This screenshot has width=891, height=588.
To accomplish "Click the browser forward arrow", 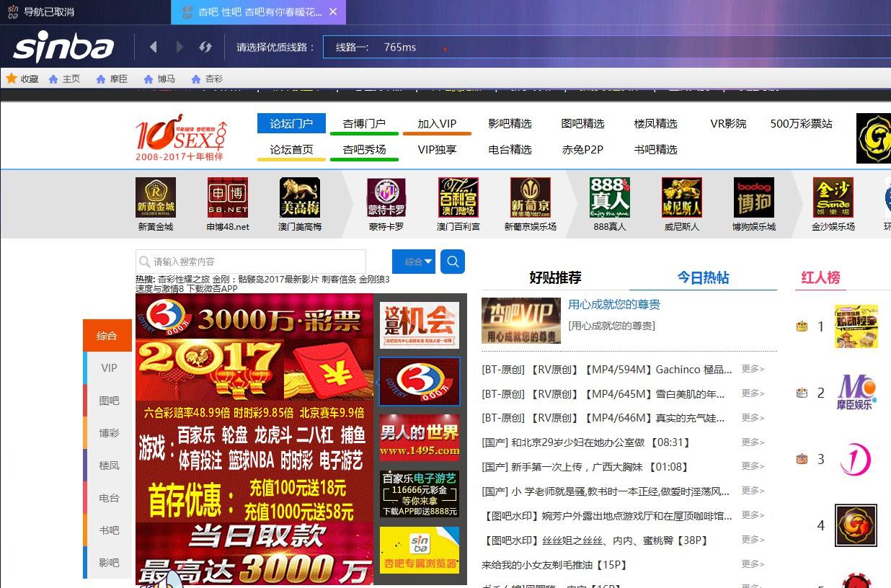I will click(x=179, y=47).
